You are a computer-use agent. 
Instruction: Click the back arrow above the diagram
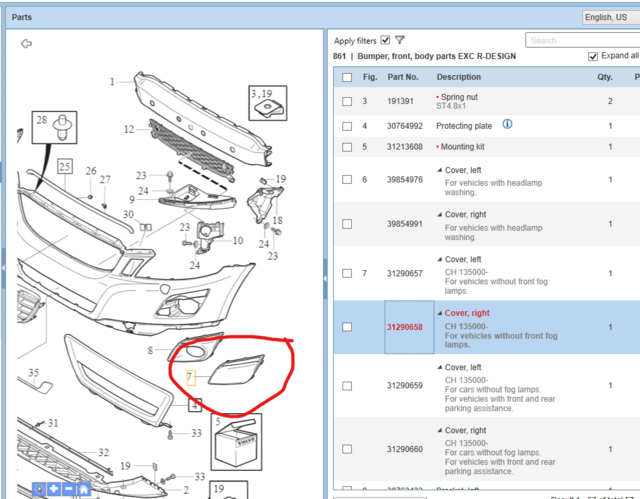[26, 44]
